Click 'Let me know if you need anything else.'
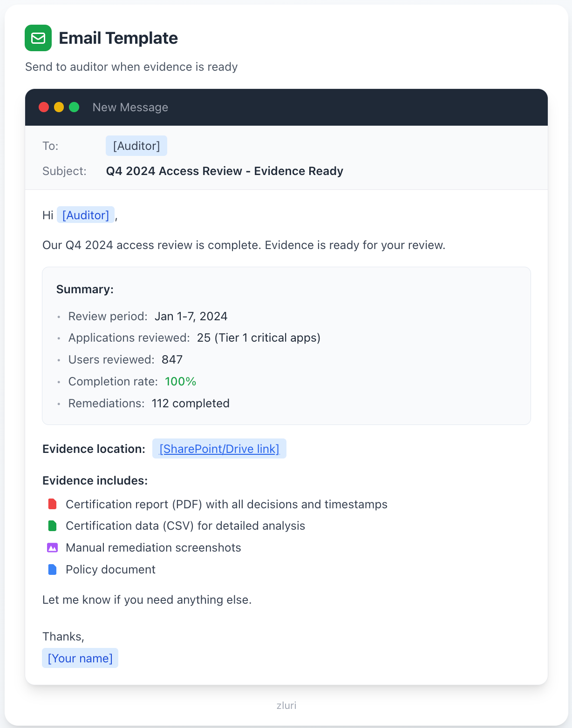The image size is (572, 728). (147, 600)
